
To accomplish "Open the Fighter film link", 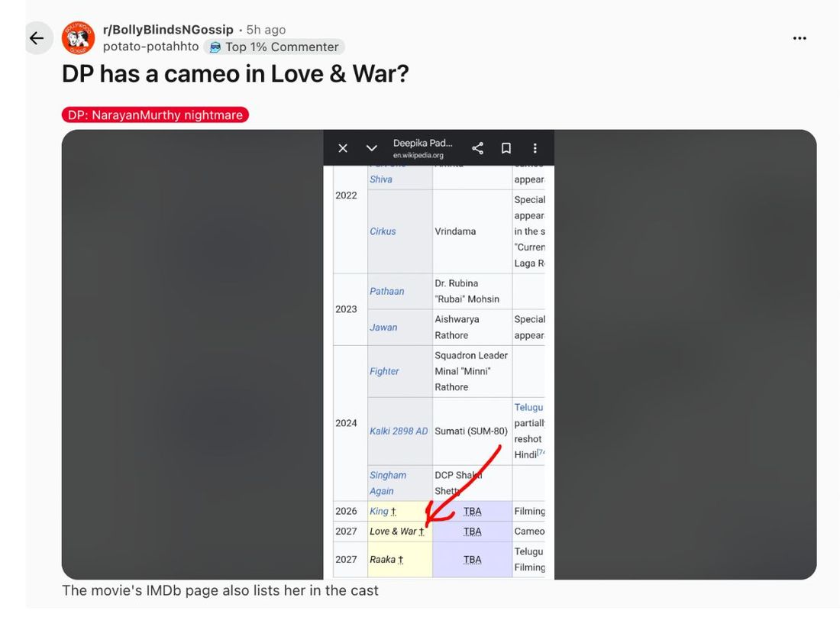I will tap(384, 371).
